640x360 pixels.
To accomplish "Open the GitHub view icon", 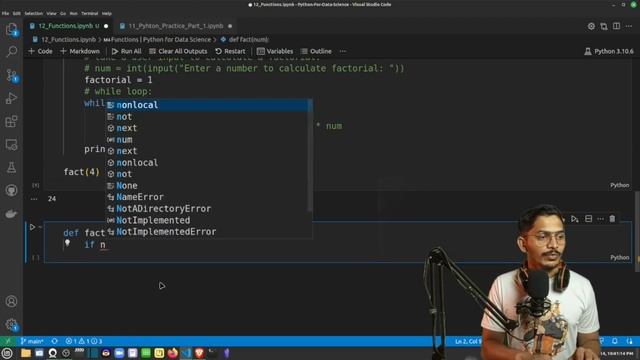I will click(x=11, y=191).
